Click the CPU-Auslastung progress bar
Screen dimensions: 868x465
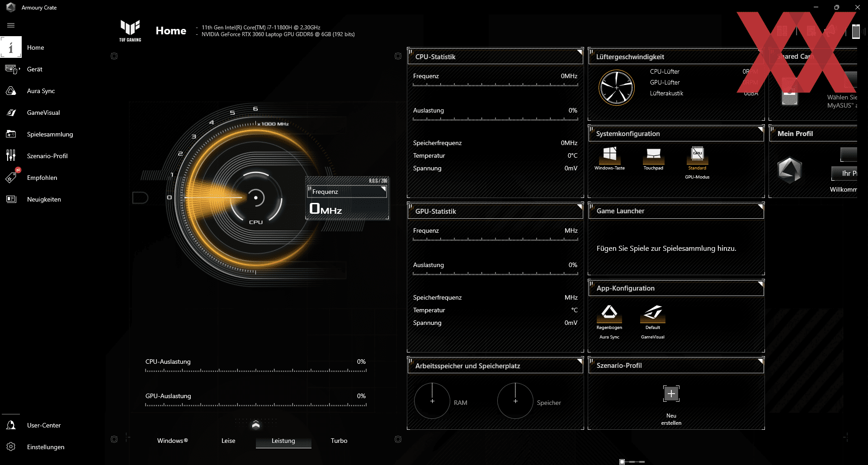click(x=256, y=371)
